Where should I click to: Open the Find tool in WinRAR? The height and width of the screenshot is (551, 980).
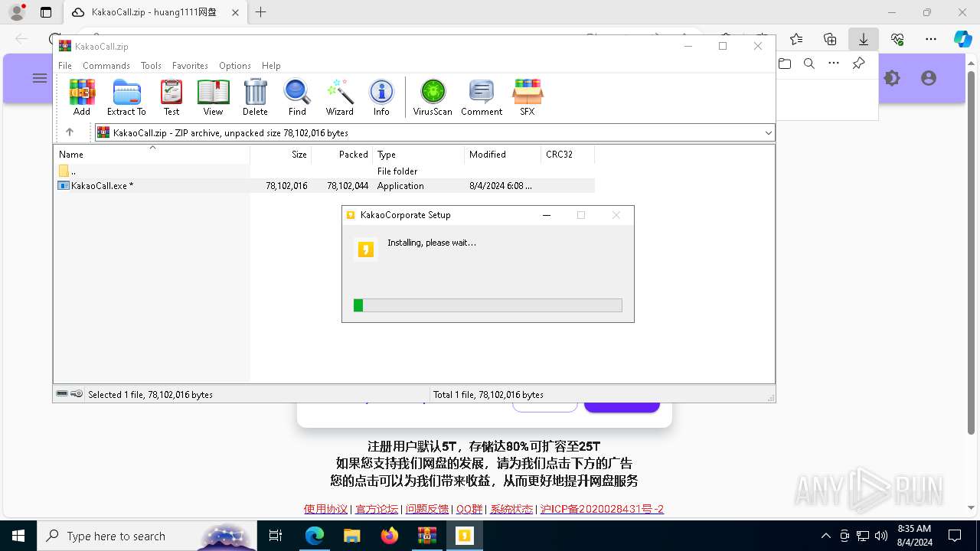[x=297, y=97]
